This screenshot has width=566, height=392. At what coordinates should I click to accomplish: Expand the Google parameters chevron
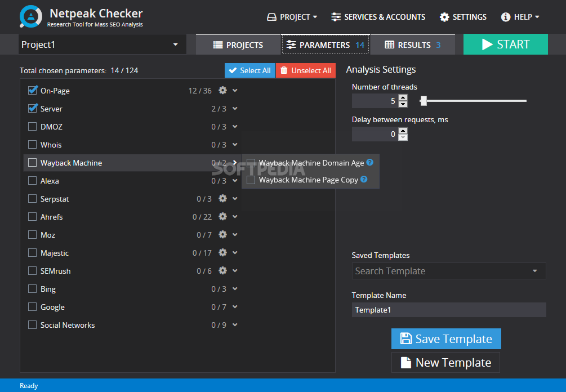[x=235, y=307]
